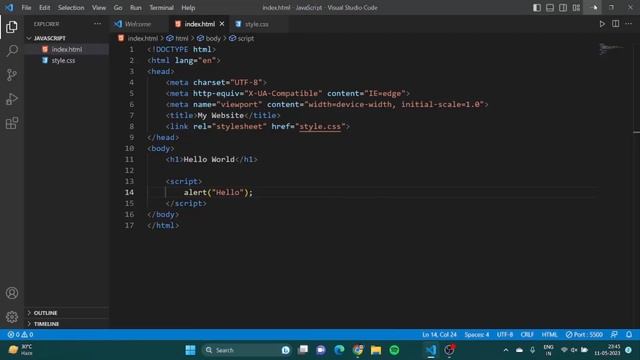640x360 pixels.
Task: Open the File menu
Action: [27, 8]
